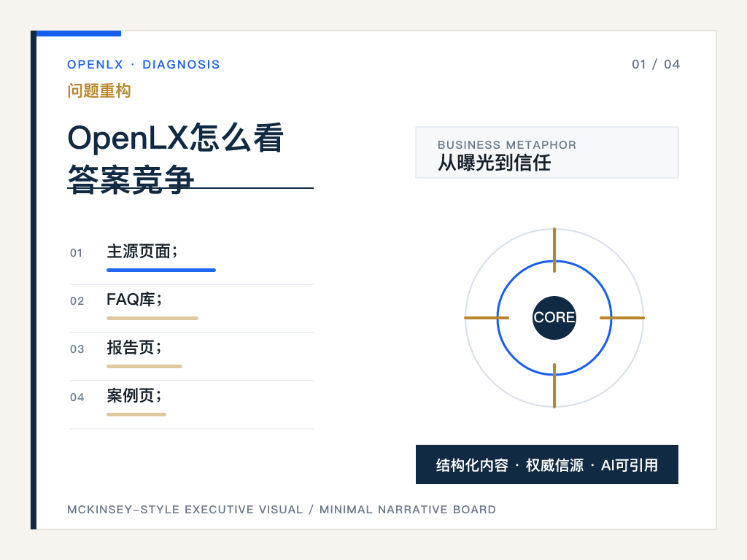Click the BUSINESS METAPHOR label
747x560 pixels.
[x=507, y=145]
